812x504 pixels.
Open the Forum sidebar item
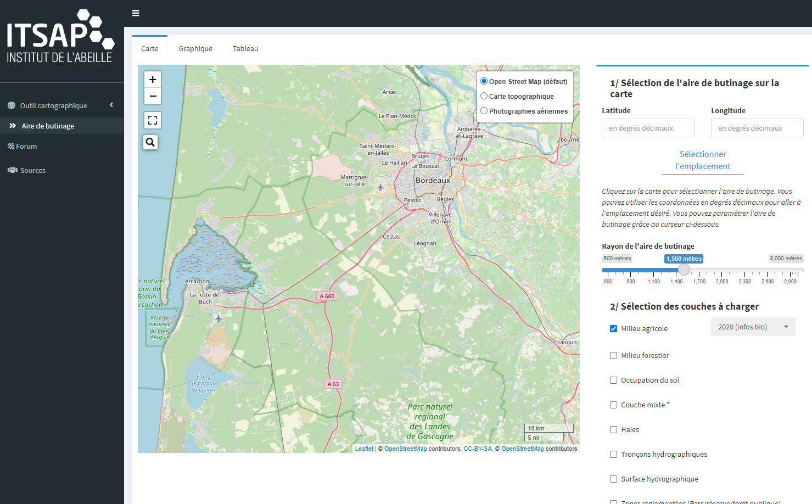click(x=26, y=147)
